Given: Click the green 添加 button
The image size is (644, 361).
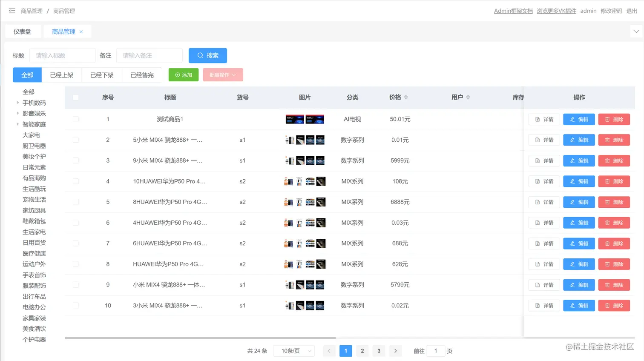Looking at the screenshot, I should 184,75.
